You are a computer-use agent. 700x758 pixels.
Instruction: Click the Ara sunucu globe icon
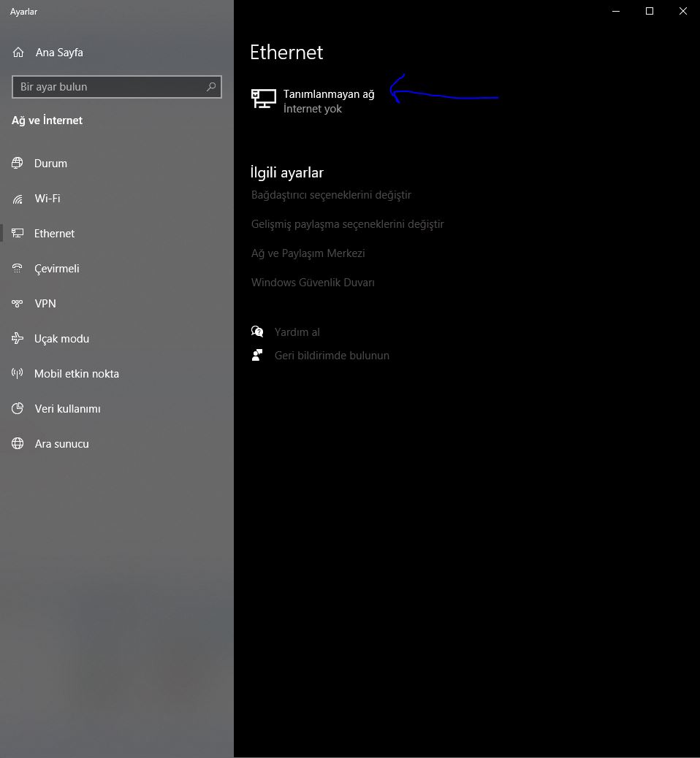point(18,444)
